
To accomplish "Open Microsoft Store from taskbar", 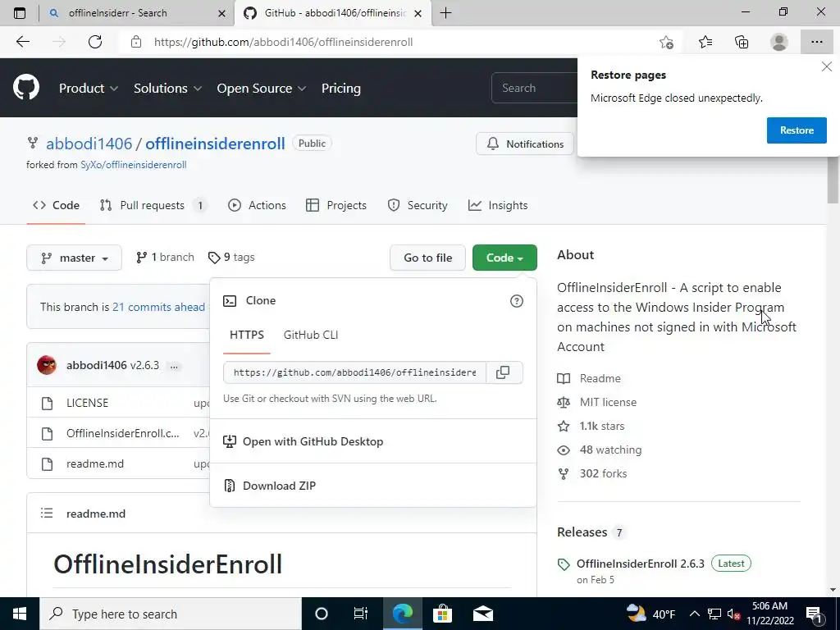I will coord(442,614).
